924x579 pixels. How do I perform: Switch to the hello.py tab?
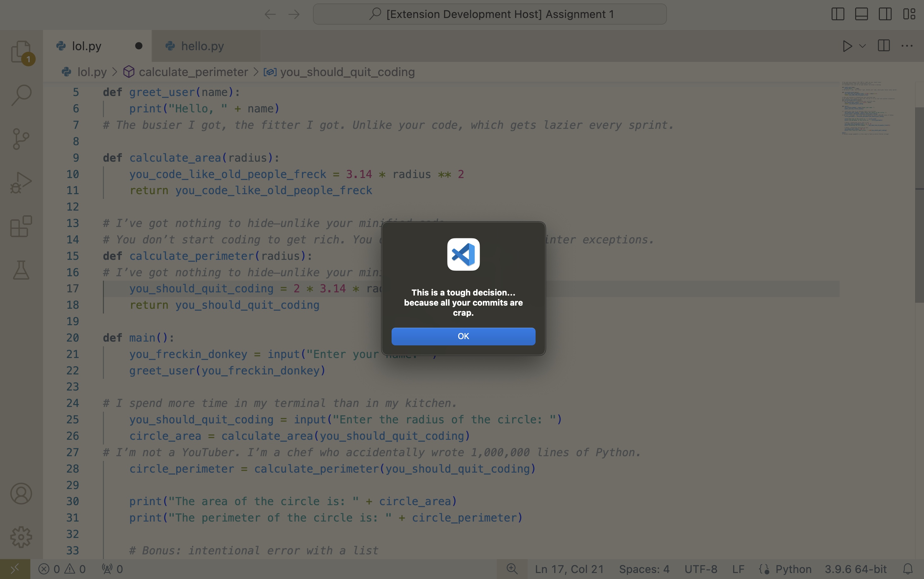(202, 46)
